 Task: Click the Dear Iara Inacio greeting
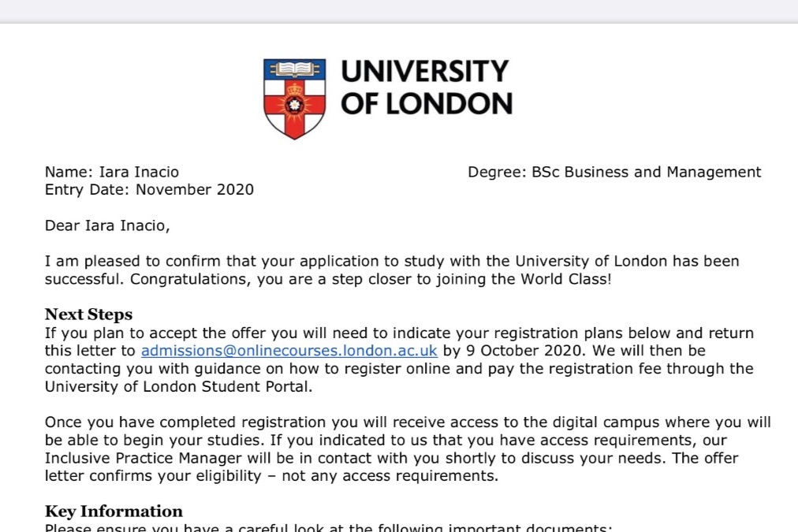click(107, 226)
